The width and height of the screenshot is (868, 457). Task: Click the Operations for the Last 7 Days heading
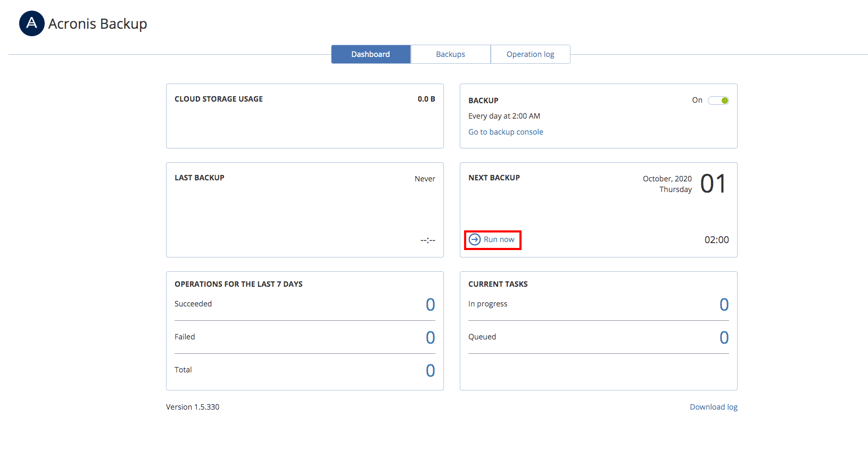(x=238, y=284)
